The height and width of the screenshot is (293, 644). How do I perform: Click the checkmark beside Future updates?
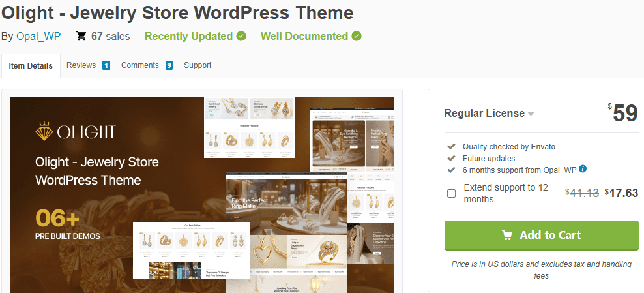(x=451, y=158)
